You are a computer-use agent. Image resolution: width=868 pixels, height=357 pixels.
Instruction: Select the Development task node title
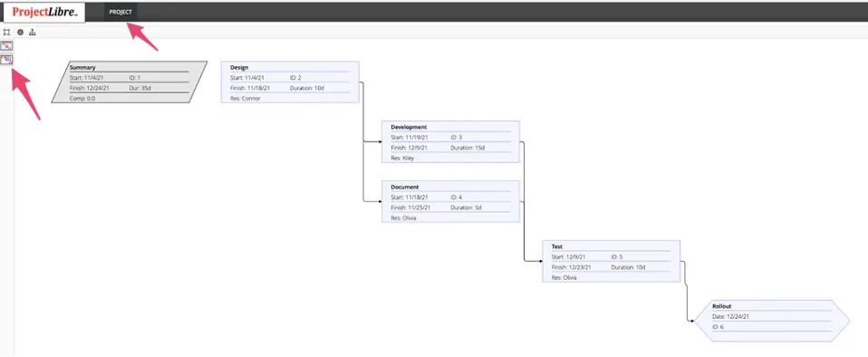click(409, 127)
